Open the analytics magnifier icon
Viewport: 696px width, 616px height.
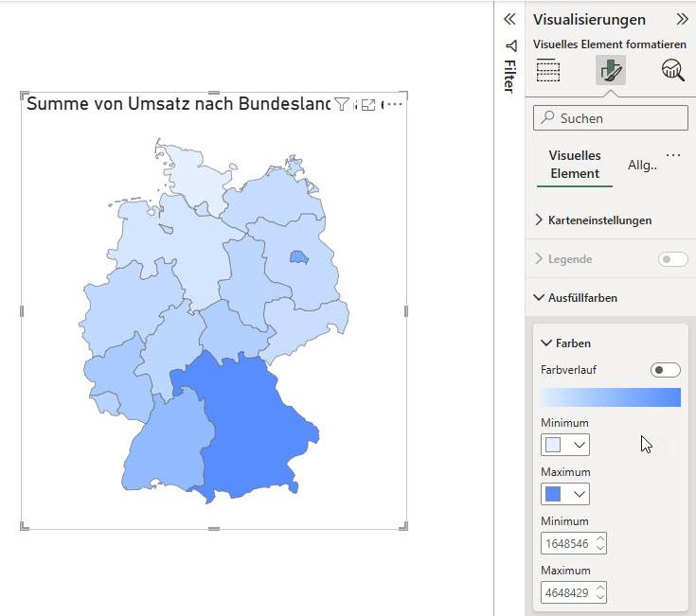[673, 71]
